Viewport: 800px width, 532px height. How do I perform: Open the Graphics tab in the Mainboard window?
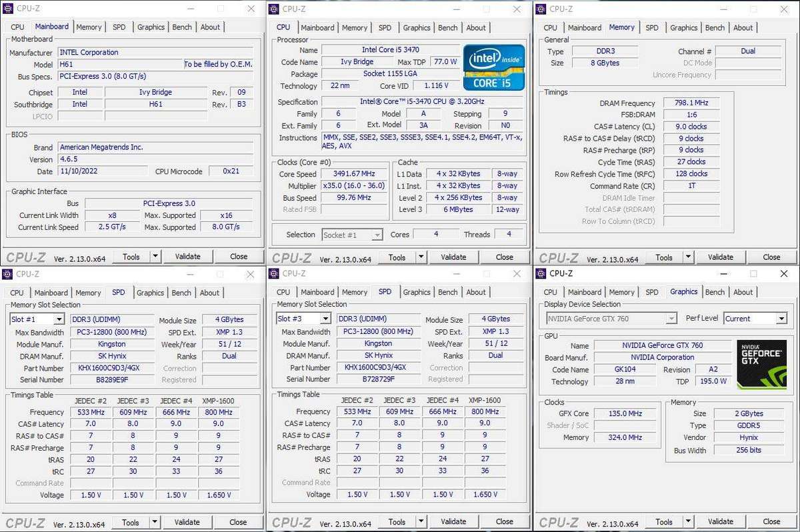[151, 27]
